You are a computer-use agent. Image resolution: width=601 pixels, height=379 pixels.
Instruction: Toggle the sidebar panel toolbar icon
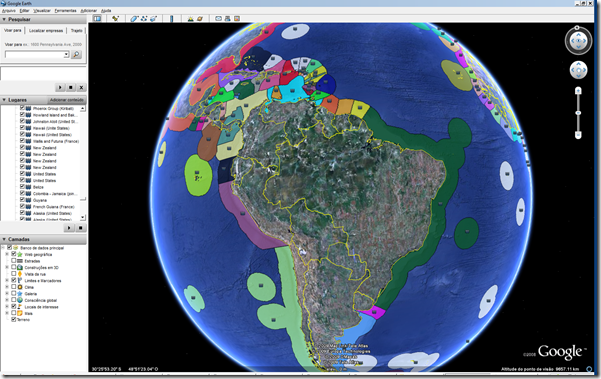coord(97,18)
